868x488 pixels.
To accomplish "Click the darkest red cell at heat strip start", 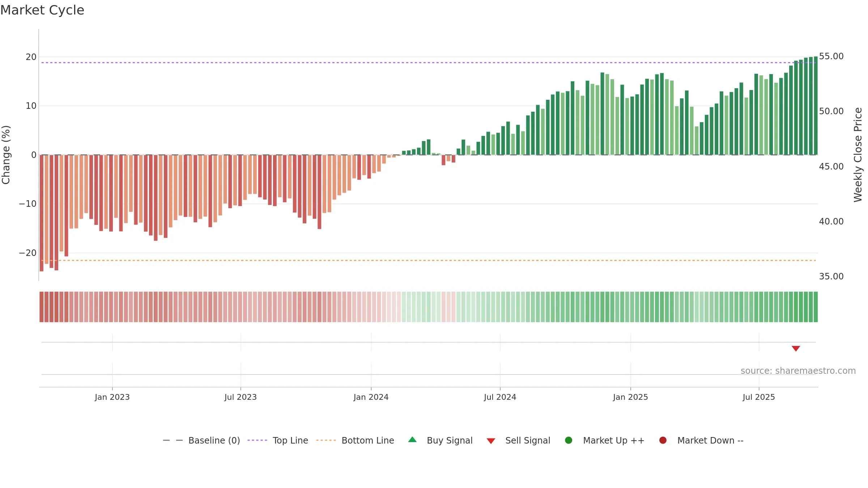I will [x=42, y=307].
